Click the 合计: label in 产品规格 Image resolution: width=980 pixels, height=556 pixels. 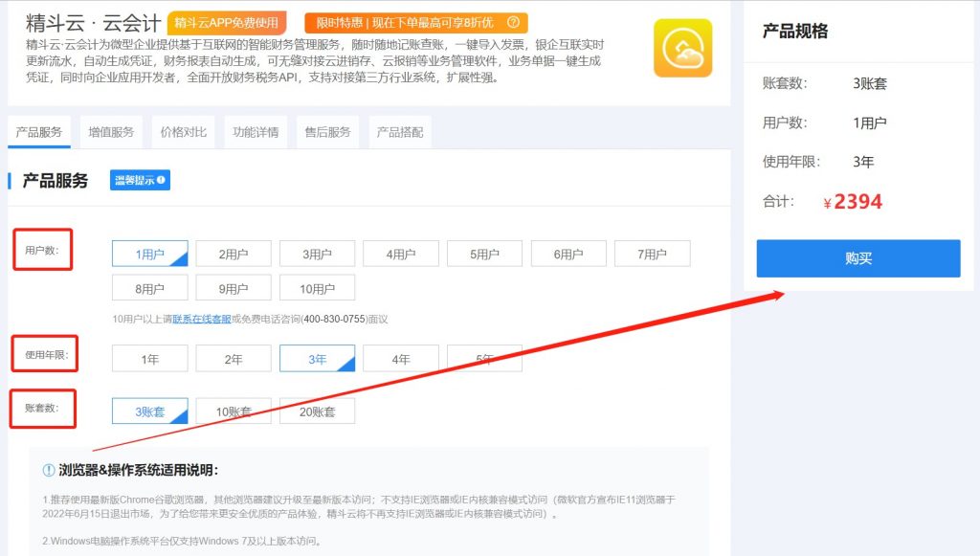tap(778, 201)
